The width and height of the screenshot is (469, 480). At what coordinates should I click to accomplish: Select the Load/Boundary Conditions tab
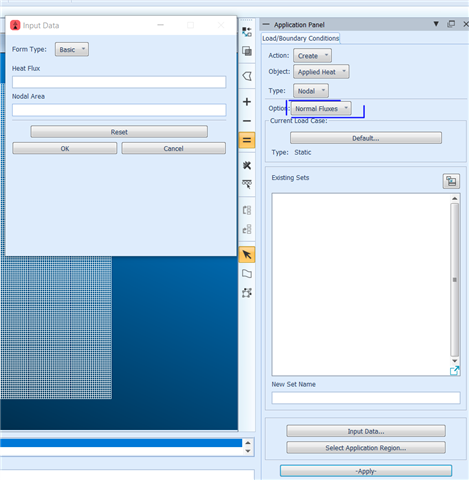pyautogui.click(x=300, y=38)
